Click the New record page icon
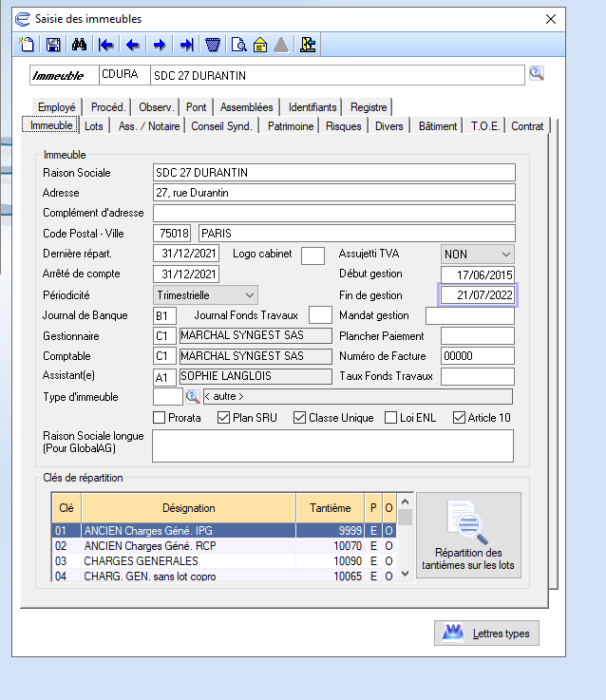Viewport: 606px width, 700px height. [27, 45]
